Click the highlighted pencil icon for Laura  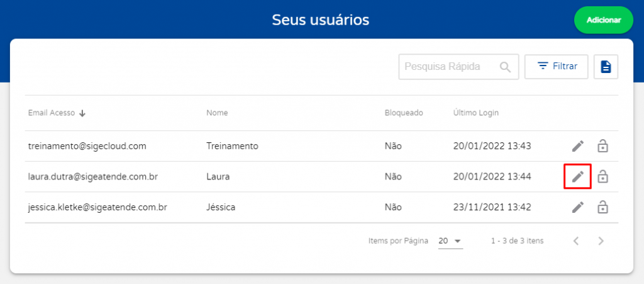click(x=578, y=177)
